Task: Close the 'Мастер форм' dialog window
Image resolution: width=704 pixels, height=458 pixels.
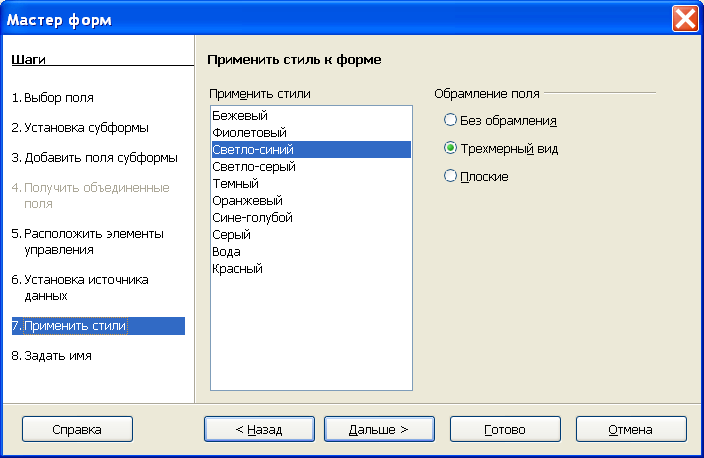Action: tap(685, 19)
